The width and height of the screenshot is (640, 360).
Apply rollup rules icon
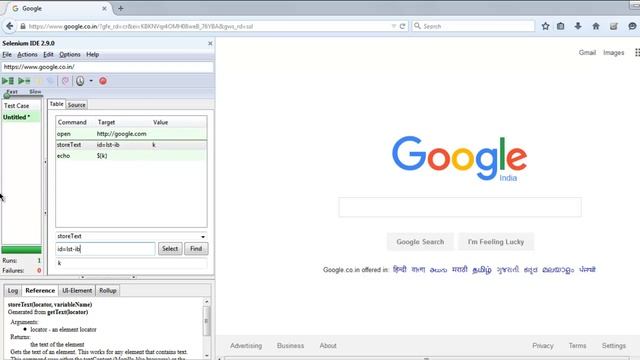point(65,81)
